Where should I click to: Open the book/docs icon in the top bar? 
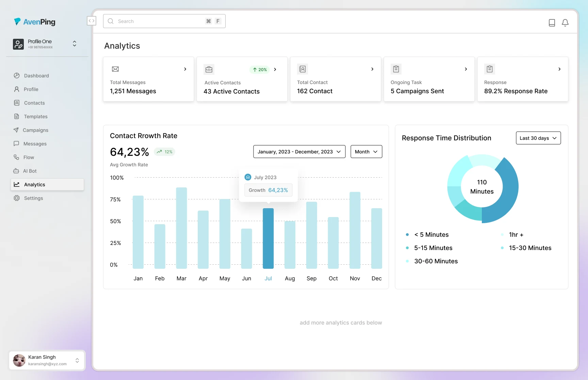tap(552, 23)
